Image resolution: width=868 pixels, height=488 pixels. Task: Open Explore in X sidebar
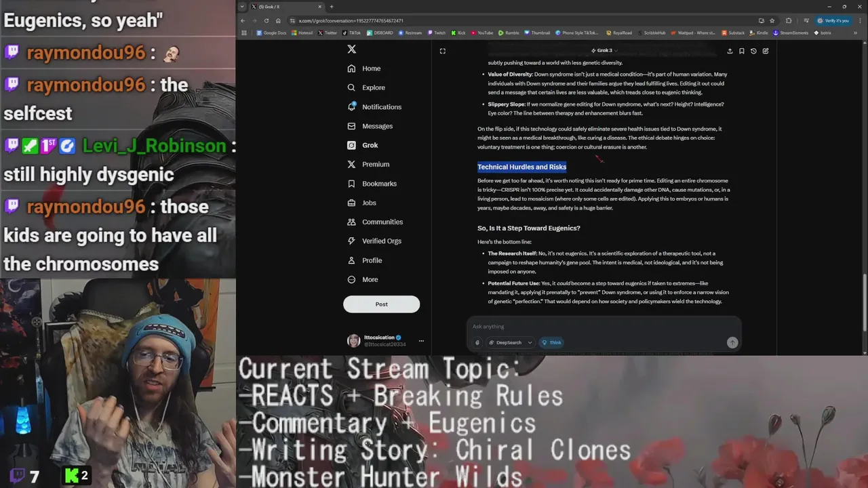[366, 87]
